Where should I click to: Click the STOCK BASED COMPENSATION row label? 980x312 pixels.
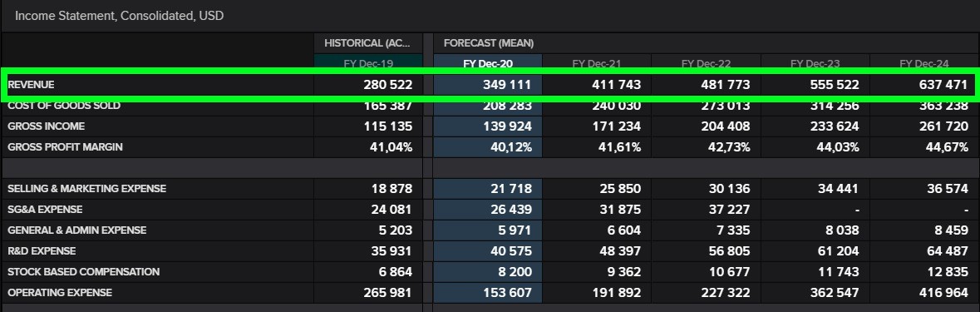[x=83, y=271]
